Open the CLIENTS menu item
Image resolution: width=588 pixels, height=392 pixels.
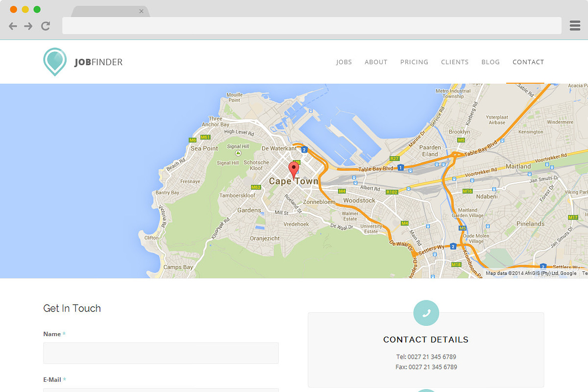click(x=455, y=62)
